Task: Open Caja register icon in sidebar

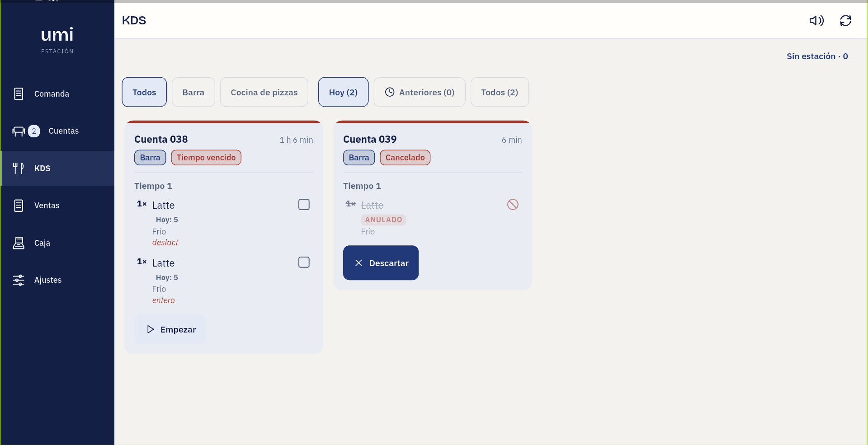Action: pos(19,243)
